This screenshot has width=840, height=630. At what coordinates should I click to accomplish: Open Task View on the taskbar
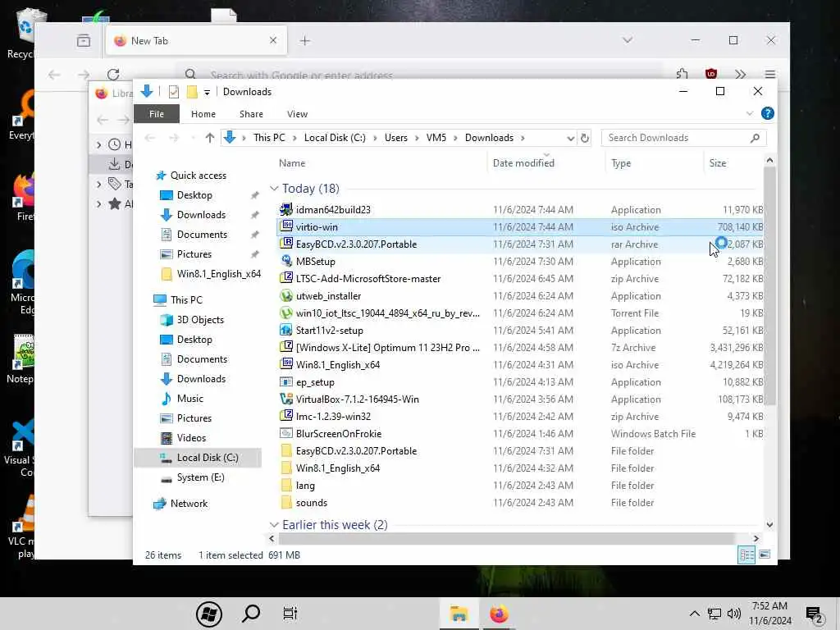pos(290,614)
